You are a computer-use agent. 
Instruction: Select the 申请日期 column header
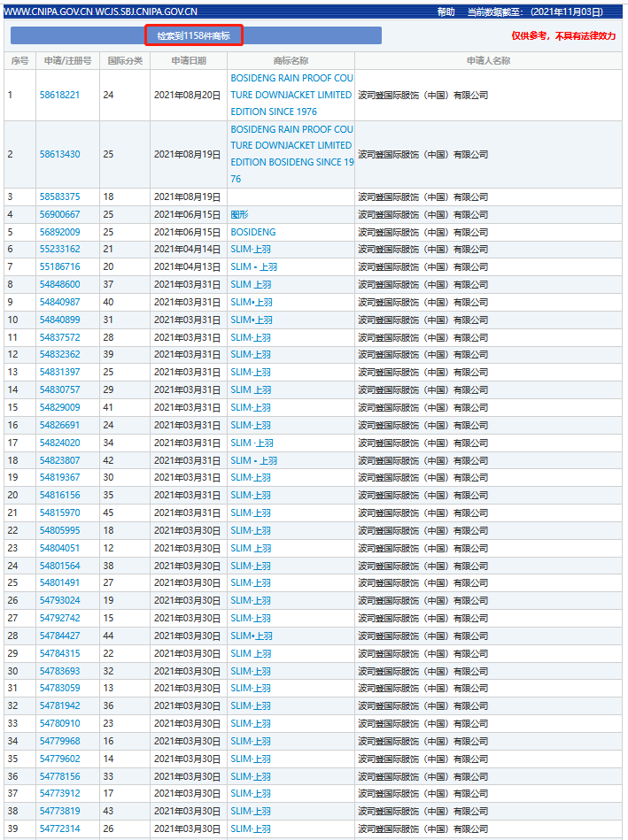click(189, 60)
